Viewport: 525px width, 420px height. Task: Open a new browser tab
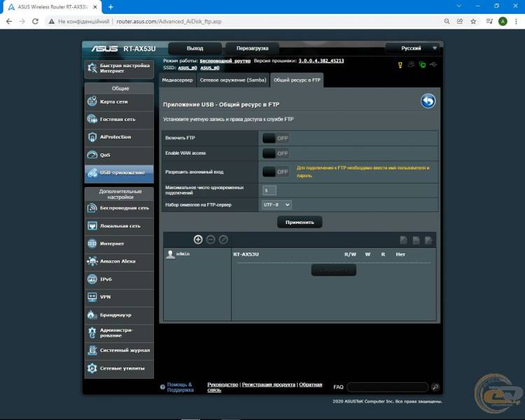(x=111, y=7)
